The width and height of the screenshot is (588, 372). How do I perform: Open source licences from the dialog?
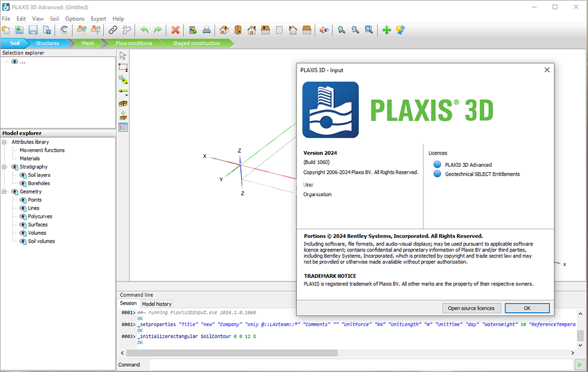point(471,308)
